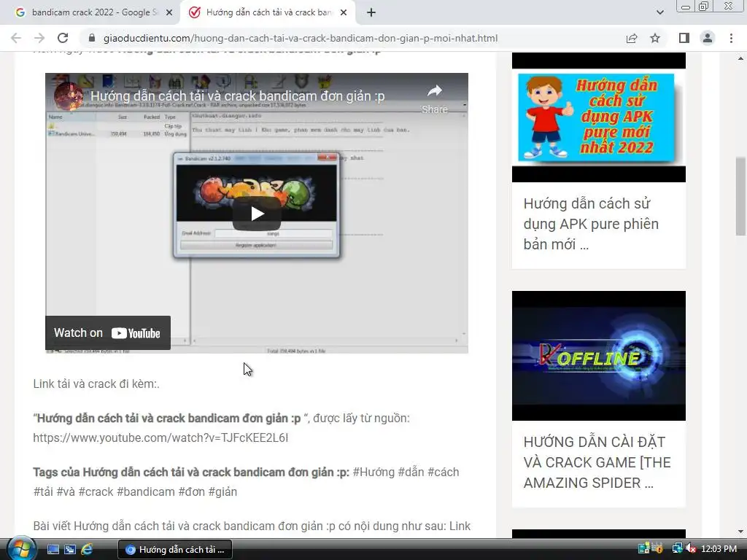This screenshot has height=560, width=747.
Task: Open the browser side panel
Action: (684, 38)
